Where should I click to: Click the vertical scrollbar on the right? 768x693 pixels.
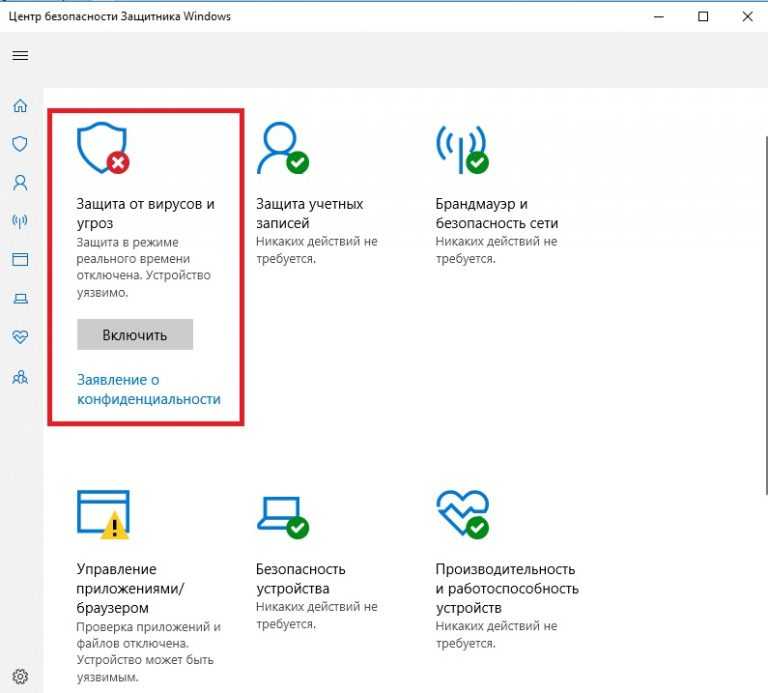765,313
